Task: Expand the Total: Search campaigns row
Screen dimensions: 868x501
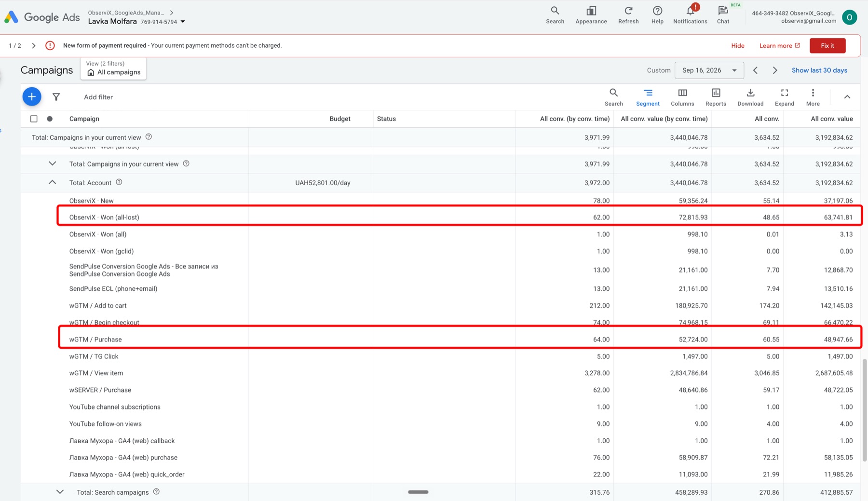Action: [60, 492]
